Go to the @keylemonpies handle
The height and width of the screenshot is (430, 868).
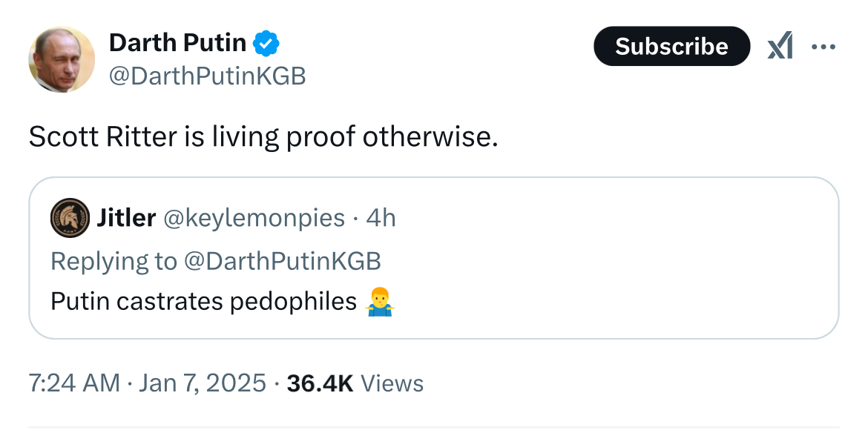254,219
